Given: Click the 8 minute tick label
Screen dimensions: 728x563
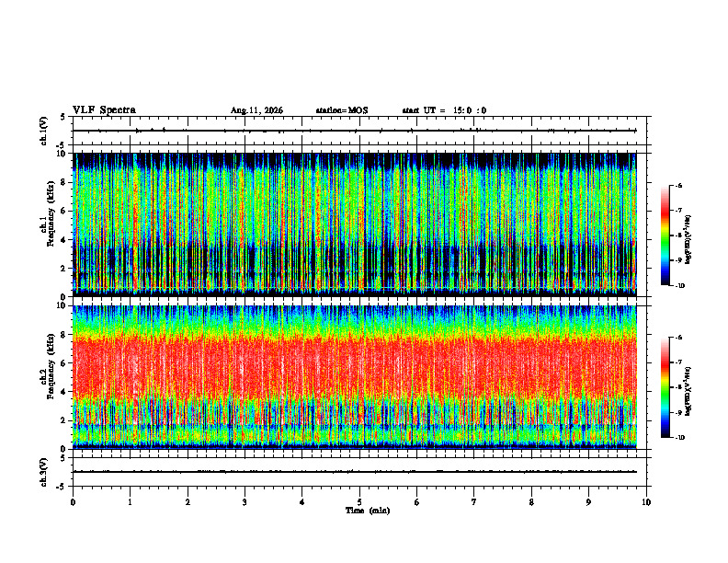Looking at the screenshot, I should coord(531,502).
